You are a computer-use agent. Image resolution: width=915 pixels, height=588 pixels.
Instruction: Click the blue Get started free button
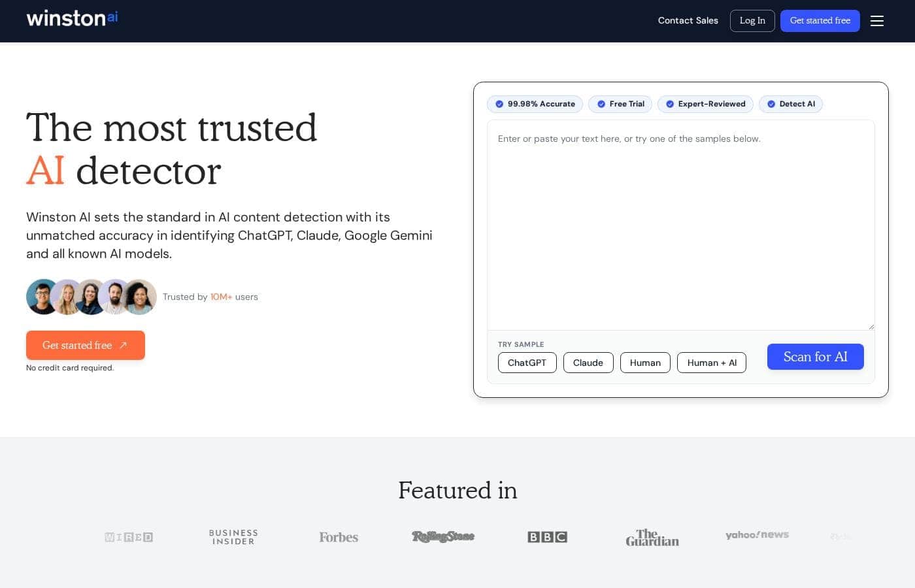click(x=820, y=21)
